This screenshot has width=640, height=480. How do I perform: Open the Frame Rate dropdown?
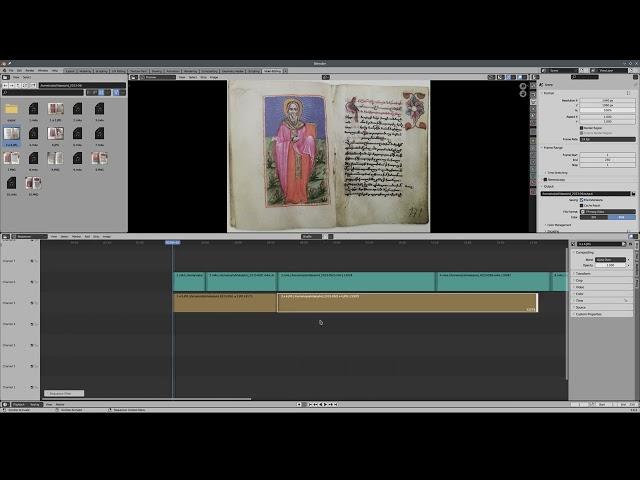(x=607, y=139)
